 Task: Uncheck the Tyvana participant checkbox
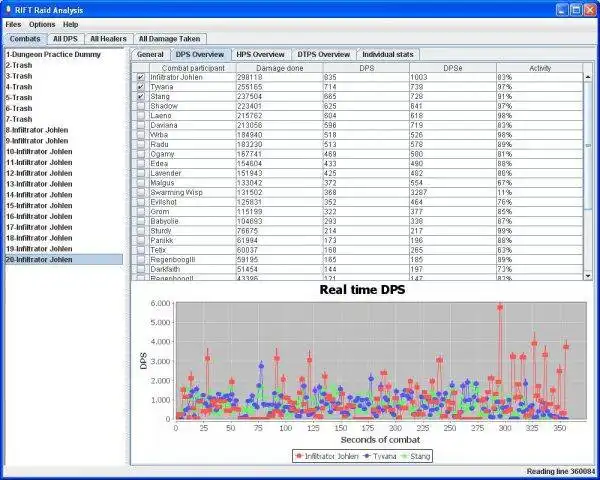(141, 87)
